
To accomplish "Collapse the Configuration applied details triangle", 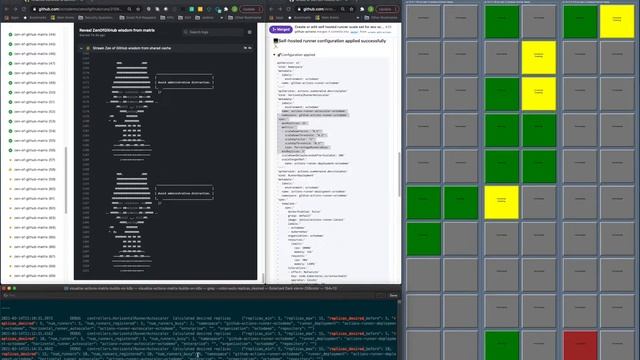I will tap(274, 55).
